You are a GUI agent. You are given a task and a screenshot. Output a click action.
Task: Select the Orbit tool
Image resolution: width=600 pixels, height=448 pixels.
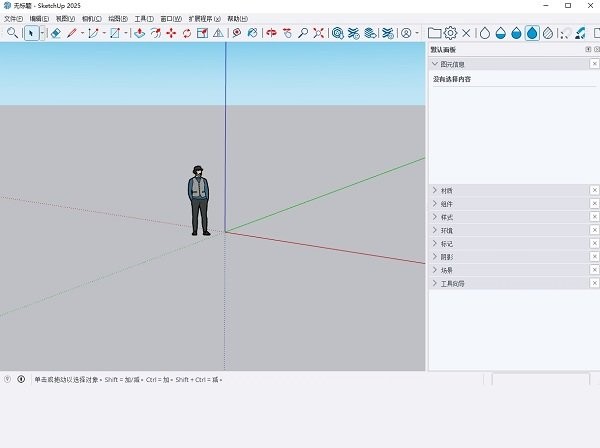tap(271, 33)
